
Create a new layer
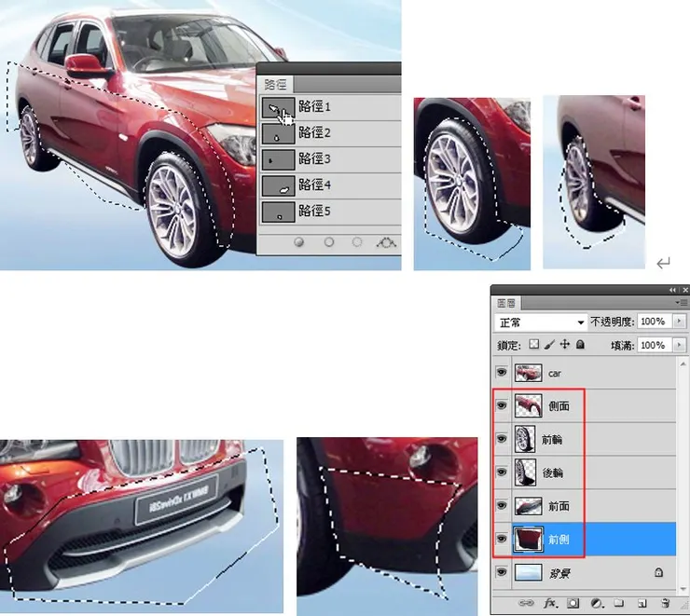[x=642, y=604]
